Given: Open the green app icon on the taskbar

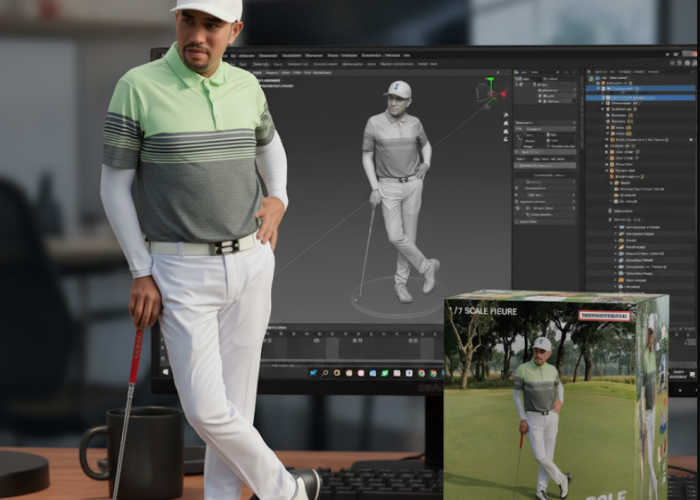Looking at the screenshot, I should coord(385,373).
